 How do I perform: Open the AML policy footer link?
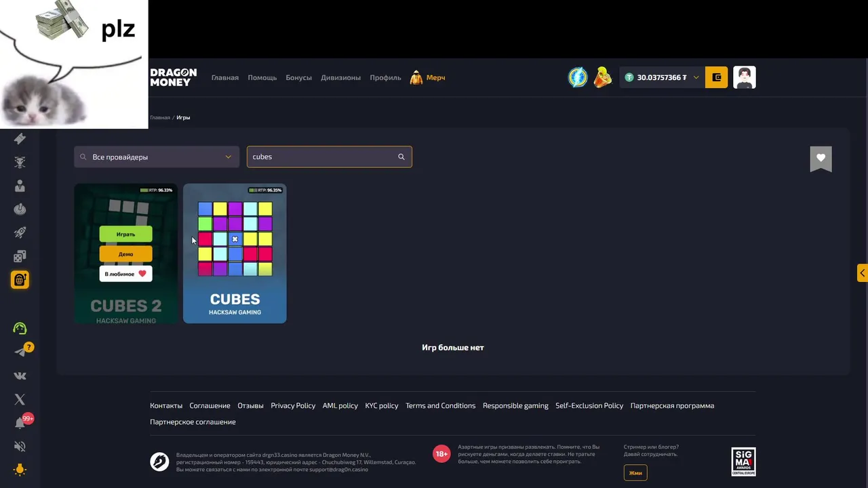(340, 405)
